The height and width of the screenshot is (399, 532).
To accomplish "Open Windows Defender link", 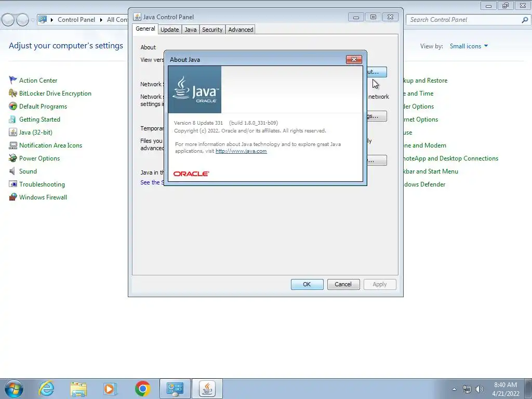I will (424, 184).
